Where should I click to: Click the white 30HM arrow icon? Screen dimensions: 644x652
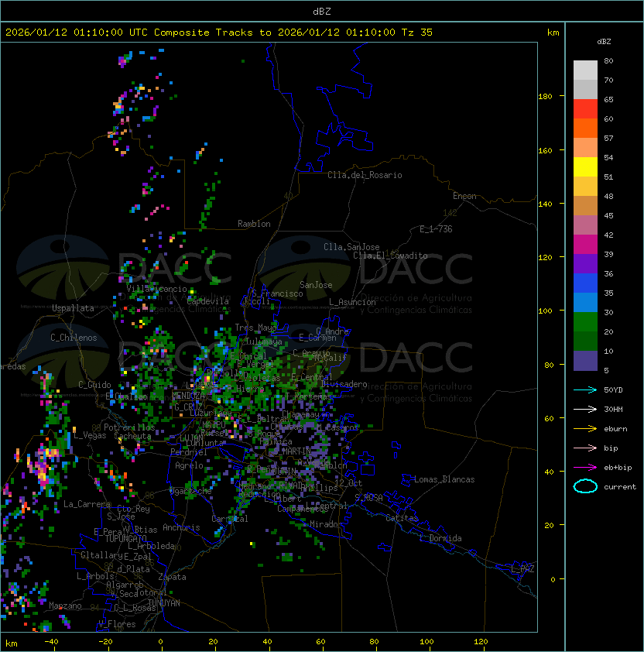585,409
